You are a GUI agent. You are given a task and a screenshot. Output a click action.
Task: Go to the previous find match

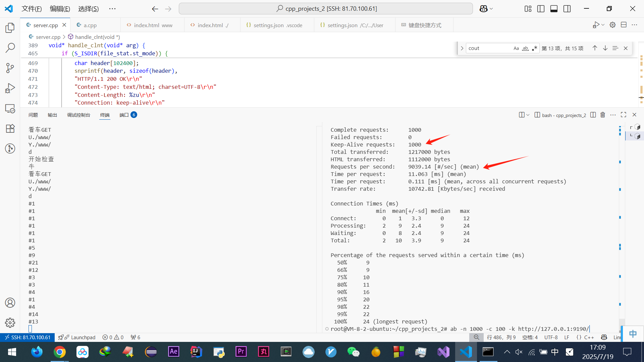pyautogui.click(x=595, y=48)
